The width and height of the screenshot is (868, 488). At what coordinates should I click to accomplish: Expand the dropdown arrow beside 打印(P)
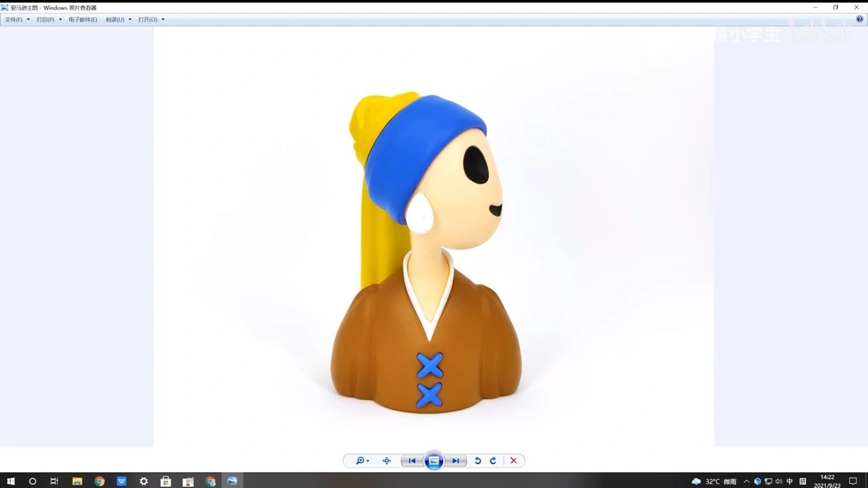click(x=60, y=20)
